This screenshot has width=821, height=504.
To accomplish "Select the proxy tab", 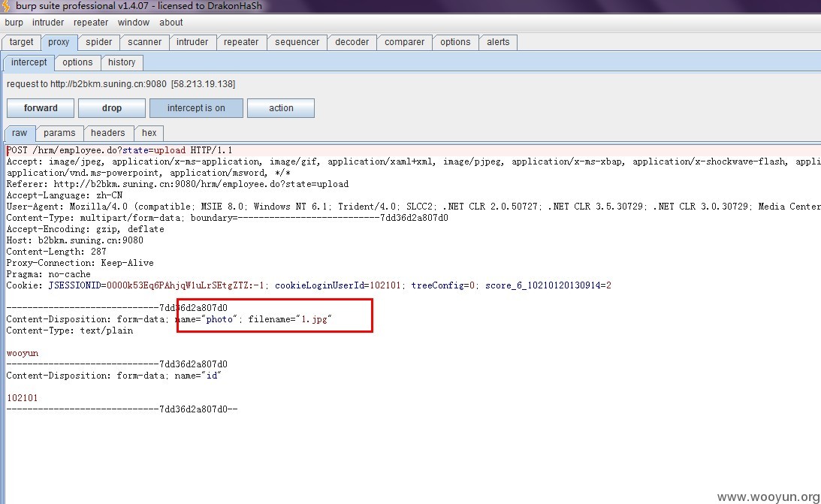I will pos(59,42).
